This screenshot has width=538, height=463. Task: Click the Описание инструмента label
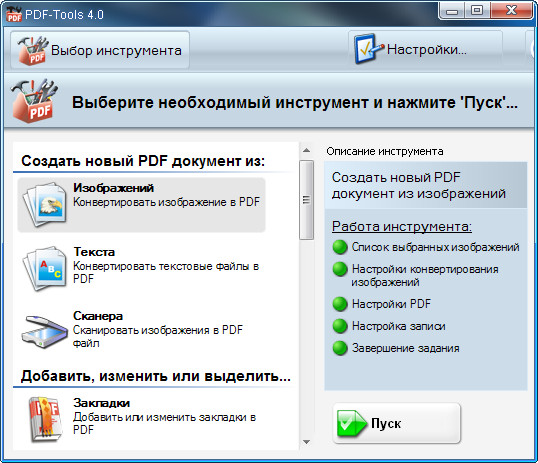click(x=385, y=151)
